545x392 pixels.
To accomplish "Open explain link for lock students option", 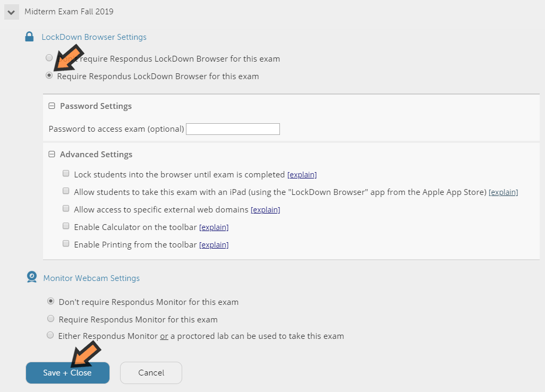I will point(302,175).
